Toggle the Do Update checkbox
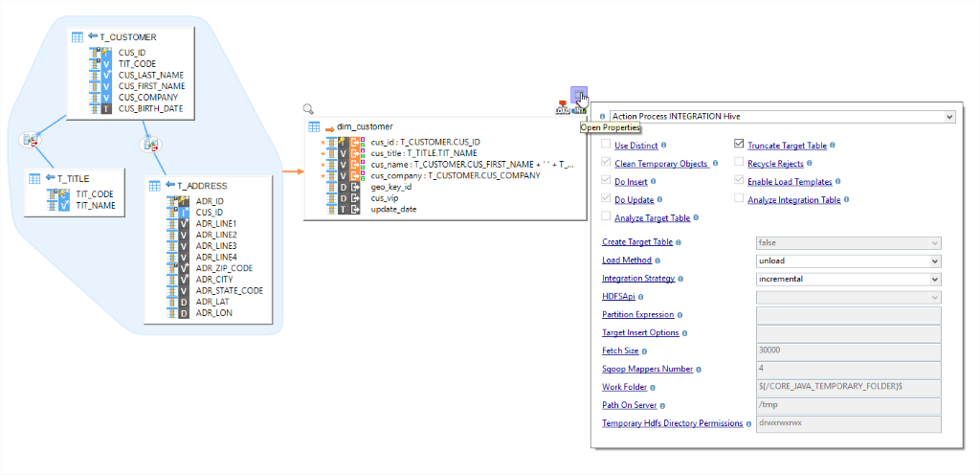 [606, 199]
